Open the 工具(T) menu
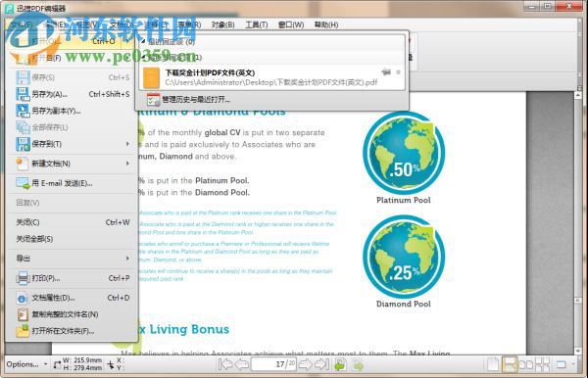This screenshot has height=378, width=588. tap(257, 24)
